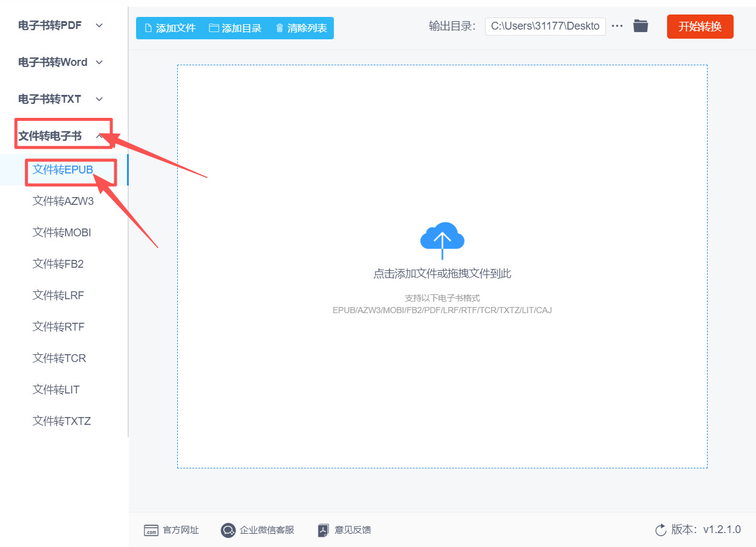Image resolution: width=756 pixels, height=547 pixels.
Task: Click the add file document icon
Action: coord(148,28)
